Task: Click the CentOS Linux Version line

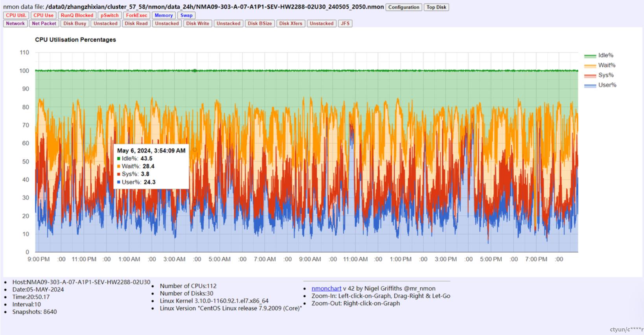Action: tap(231, 308)
